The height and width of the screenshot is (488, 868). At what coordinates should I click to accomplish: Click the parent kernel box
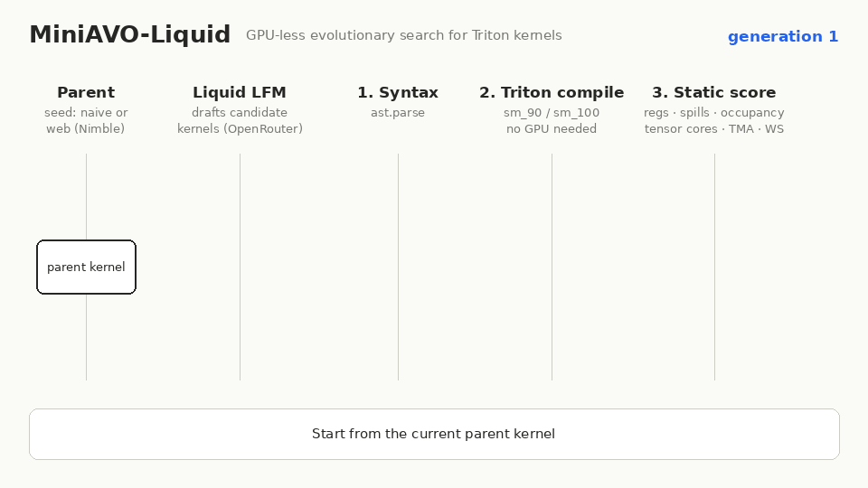[x=87, y=267]
